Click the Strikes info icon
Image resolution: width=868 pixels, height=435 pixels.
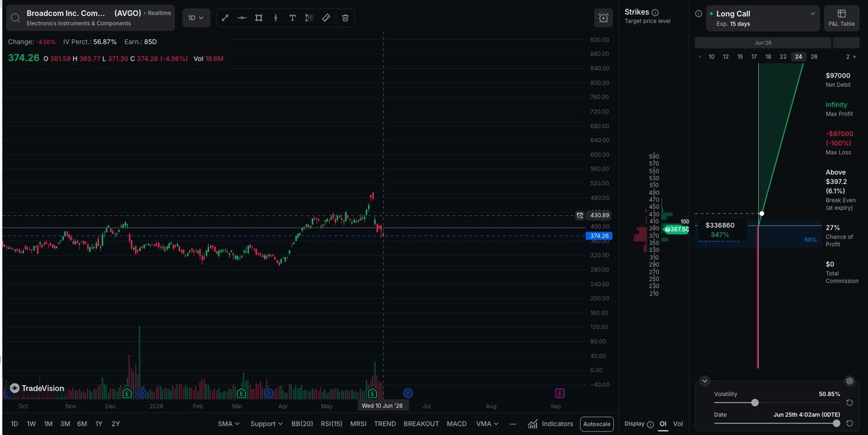(655, 12)
